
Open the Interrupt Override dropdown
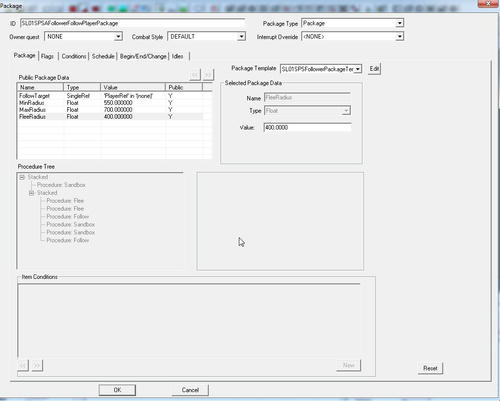coord(399,36)
